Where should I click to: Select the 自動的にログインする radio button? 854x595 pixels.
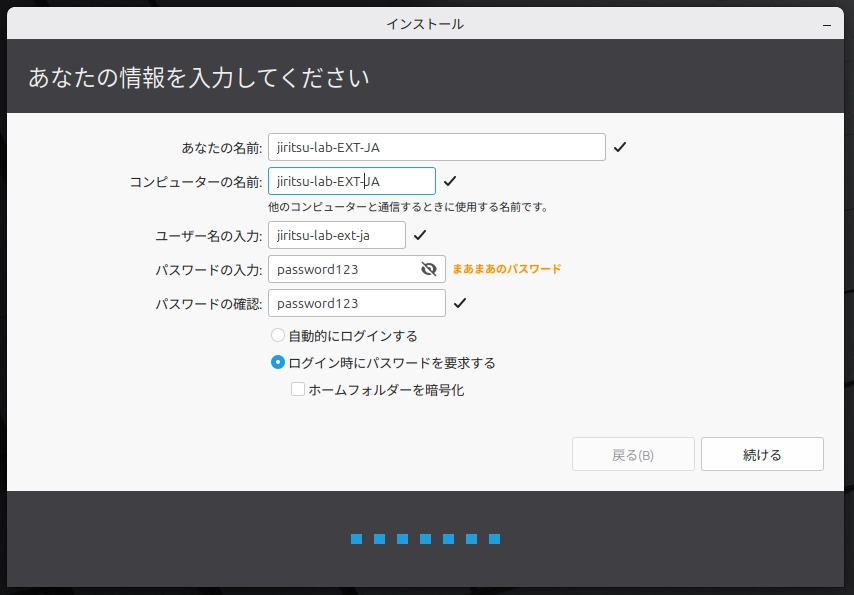coord(276,335)
